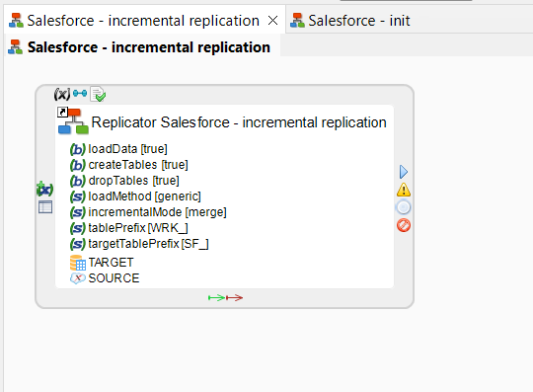The width and height of the screenshot is (533, 392).
Task: Click the Replicator Salesforce step title
Action: coord(239,122)
